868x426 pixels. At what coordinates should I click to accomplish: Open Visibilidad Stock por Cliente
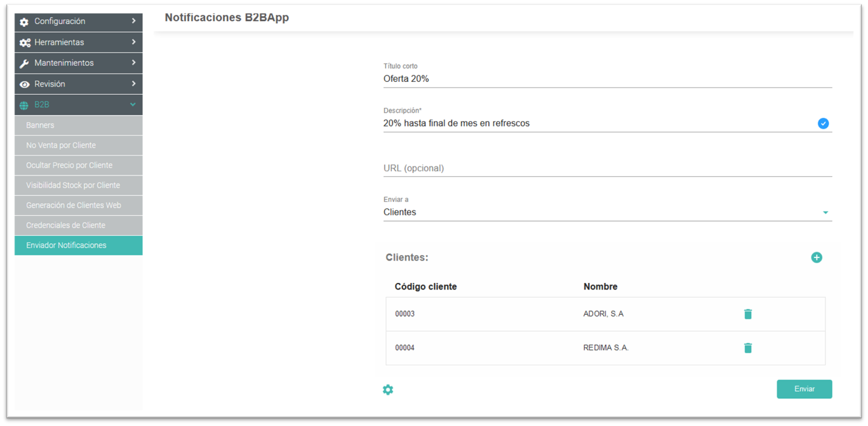pos(79,185)
